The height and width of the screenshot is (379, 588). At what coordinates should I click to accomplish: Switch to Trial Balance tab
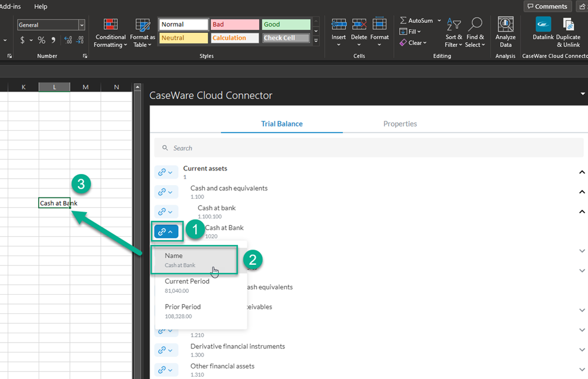(281, 124)
